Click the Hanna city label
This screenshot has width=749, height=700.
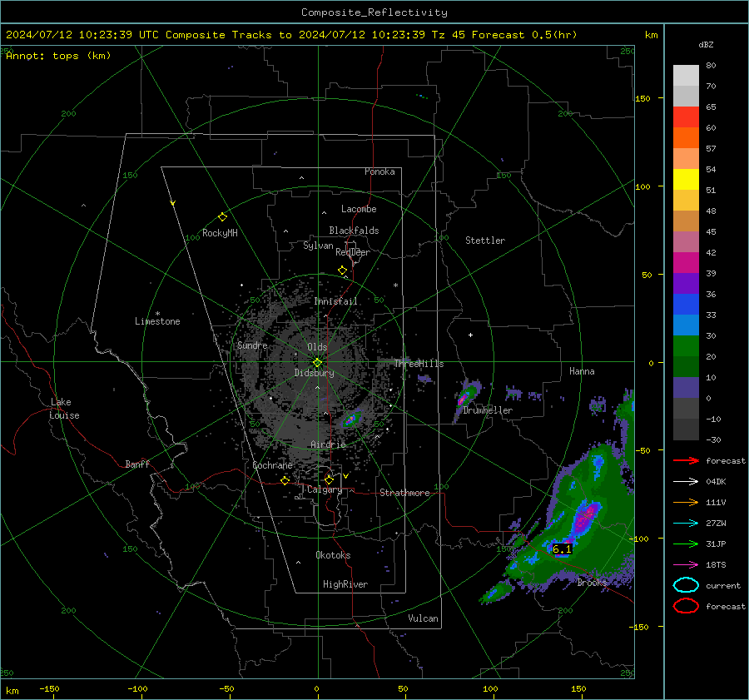click(x=582, y=371)
